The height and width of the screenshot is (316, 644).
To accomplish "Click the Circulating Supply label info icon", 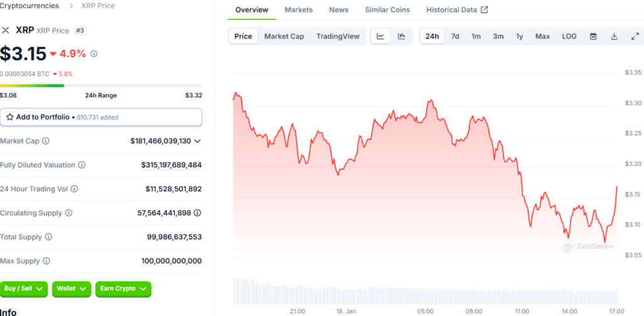I will pyautogui.click(x=69, y=213).
